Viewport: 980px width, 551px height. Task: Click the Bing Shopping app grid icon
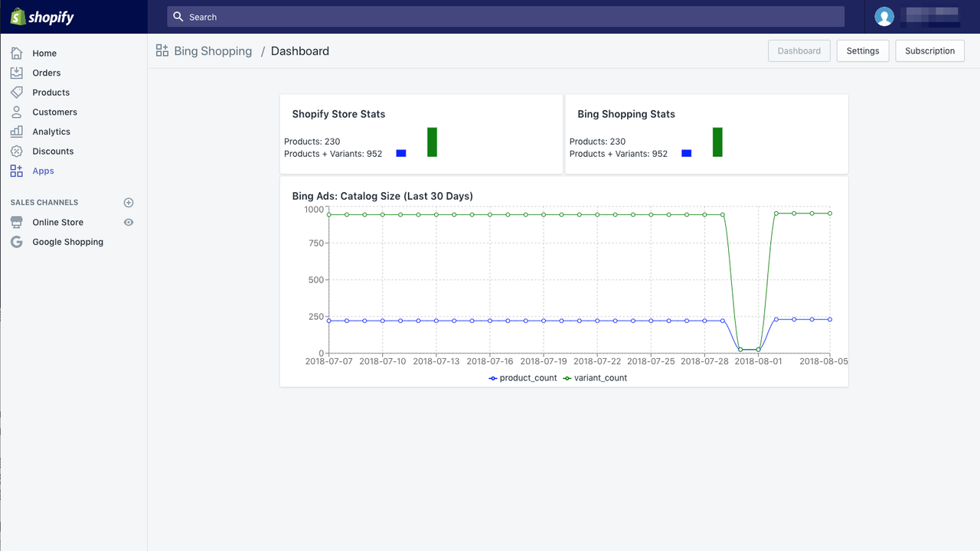(162, 51)
